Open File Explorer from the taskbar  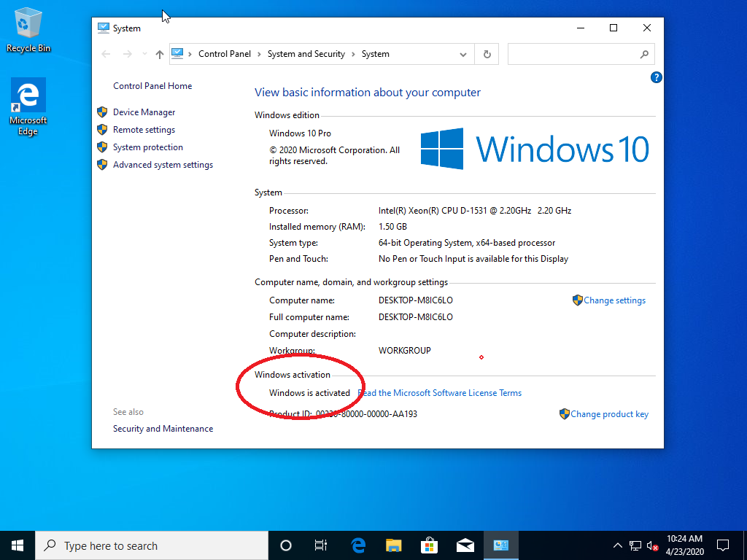click(x=393, y=545)
